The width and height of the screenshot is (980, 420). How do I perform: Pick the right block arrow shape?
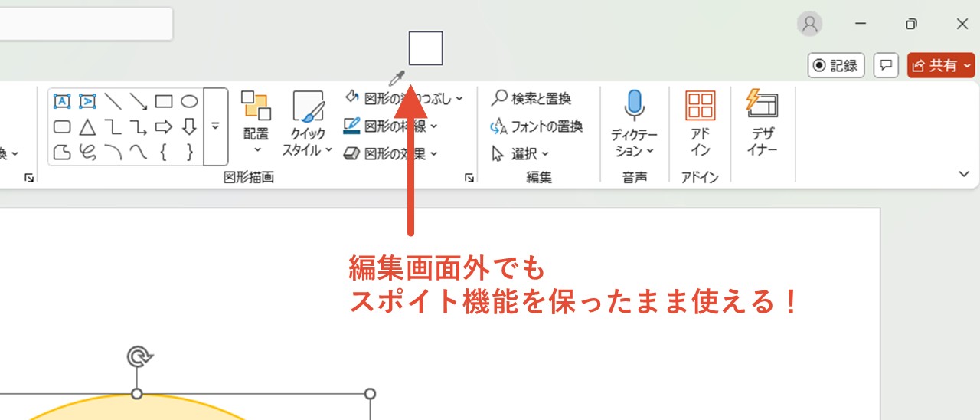pos(164,126)
